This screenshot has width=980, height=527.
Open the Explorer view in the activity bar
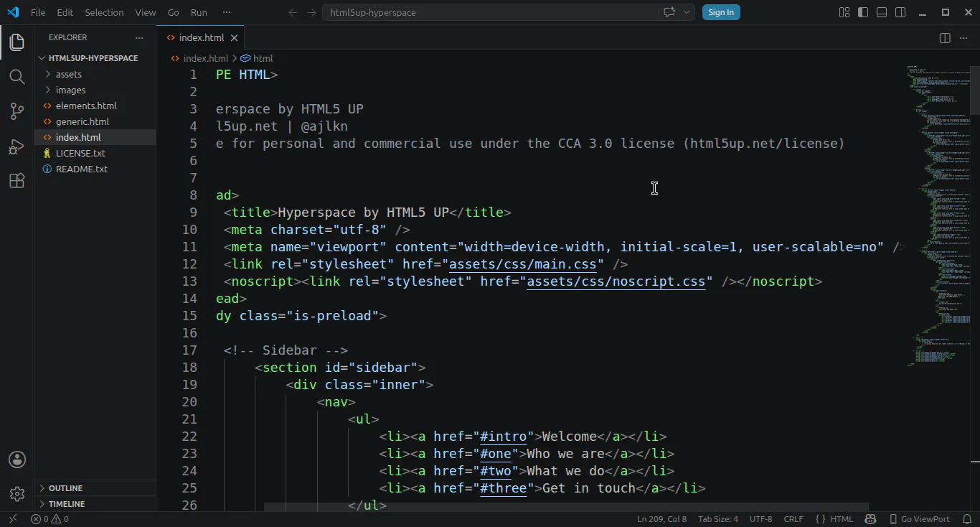17,42
